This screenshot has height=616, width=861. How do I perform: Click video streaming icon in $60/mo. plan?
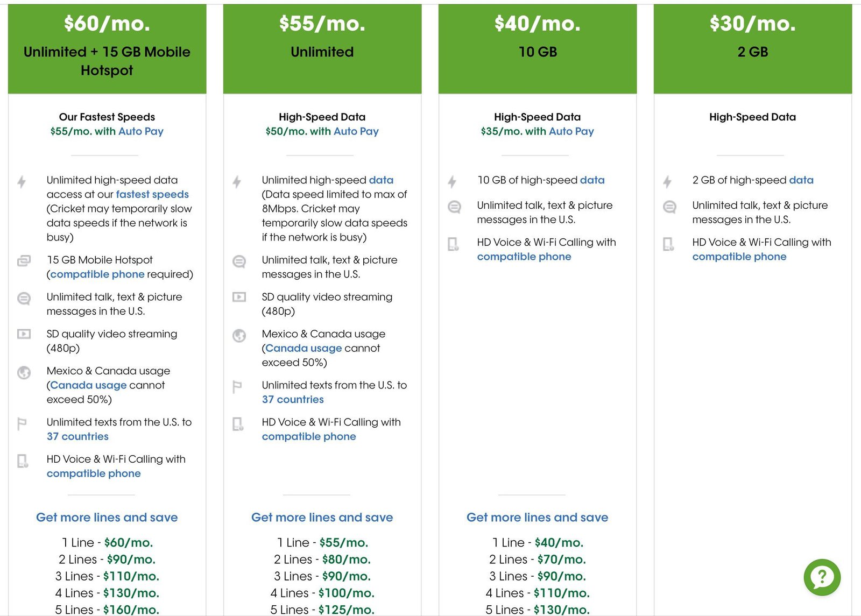click(x=24, y=334)
